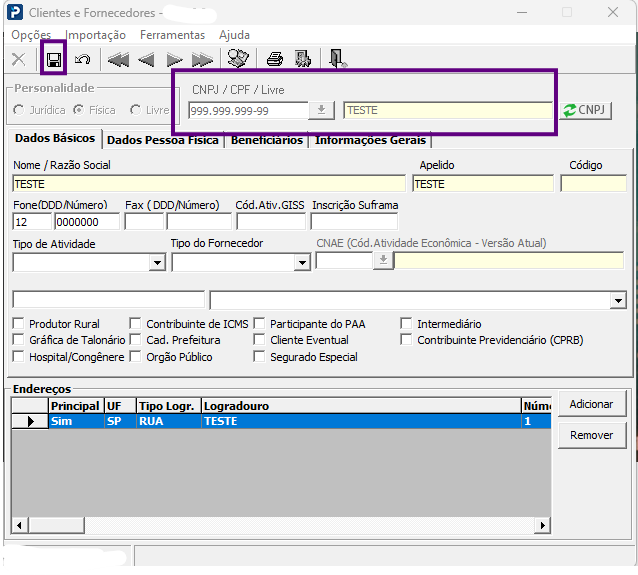This screenshot has height=575, width=638.
Task: Click the lookup arrow beside the CPF field
Action: pos(321,110)
